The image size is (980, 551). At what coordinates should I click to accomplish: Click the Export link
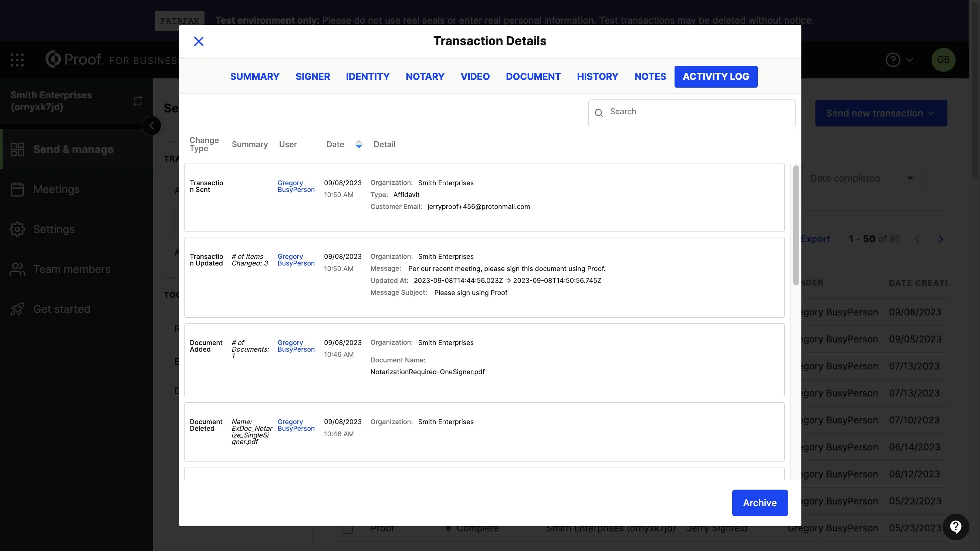[815, 239]
